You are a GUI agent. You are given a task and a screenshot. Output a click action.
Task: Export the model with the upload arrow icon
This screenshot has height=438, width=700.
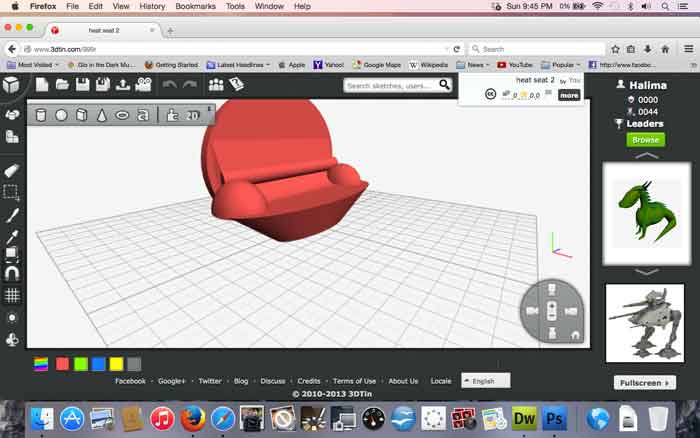pyautogui.click(x=123, y=84)
